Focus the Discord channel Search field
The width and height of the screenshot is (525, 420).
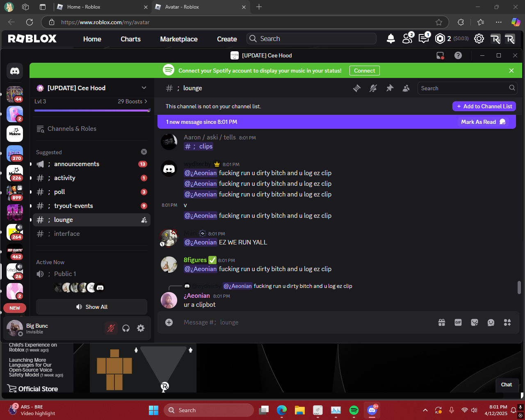468,88
